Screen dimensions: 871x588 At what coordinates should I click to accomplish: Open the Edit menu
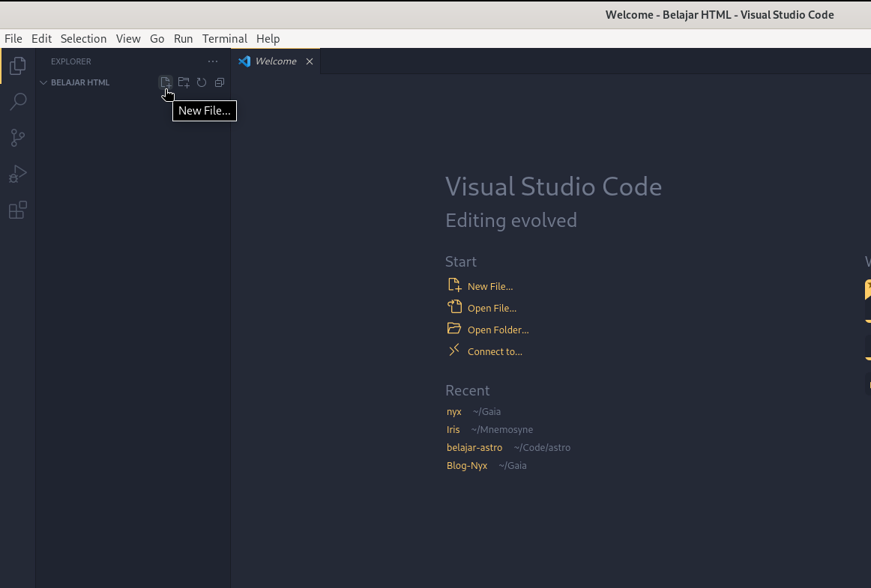pyautogui.click(x=42, y=39)
